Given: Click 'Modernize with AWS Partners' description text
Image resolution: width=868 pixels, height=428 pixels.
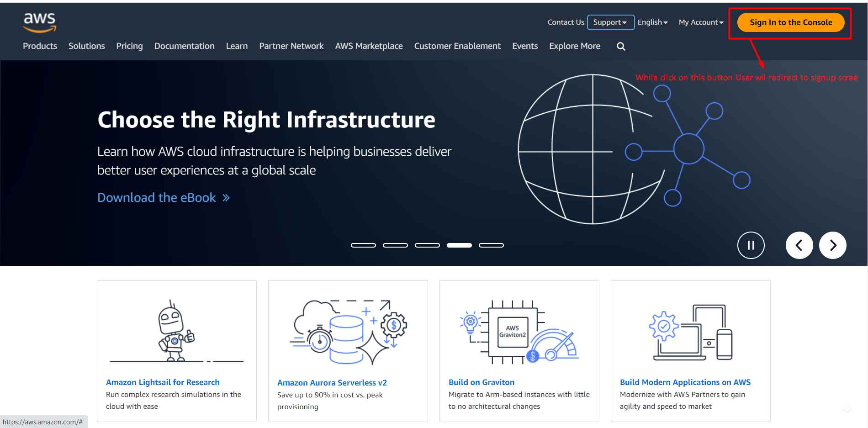Looking at the screenshot, I should 683,400.
